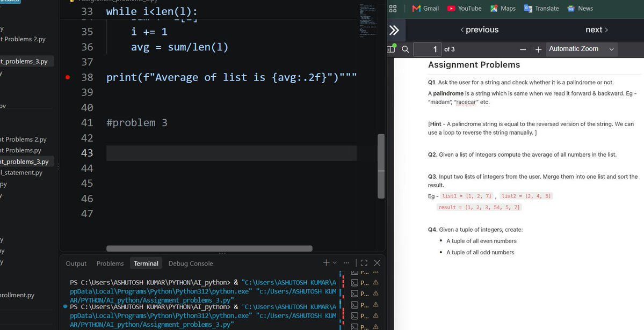Click the 'while i<len(l):' sticky line
The width and height of the screenshot is (644, 330).
pyautogui.click(x=151, y=11)
